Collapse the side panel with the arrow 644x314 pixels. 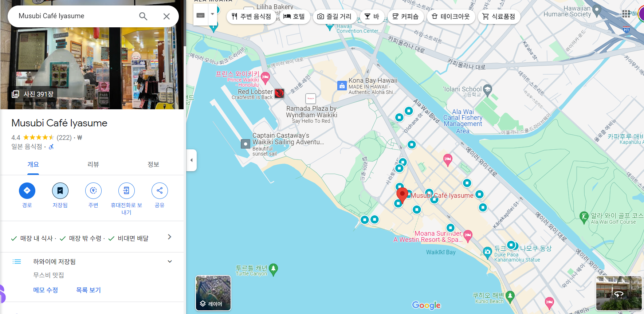click(x=192, y=160)
